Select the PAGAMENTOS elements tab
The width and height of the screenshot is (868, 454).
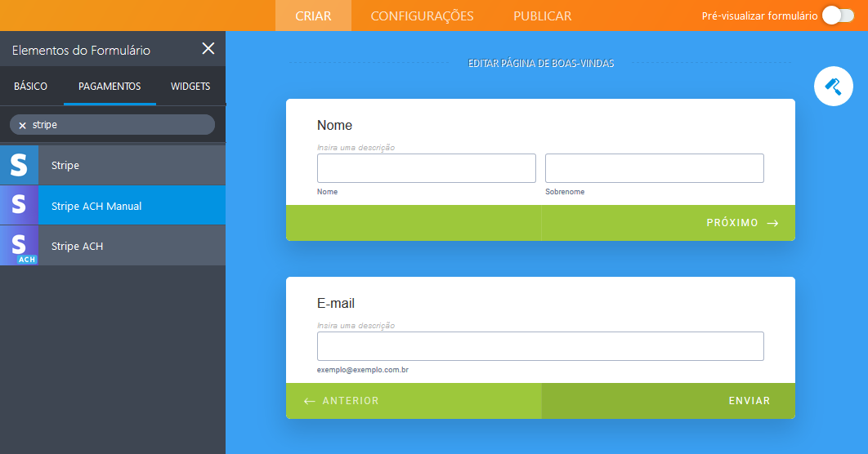click(110, 87)
